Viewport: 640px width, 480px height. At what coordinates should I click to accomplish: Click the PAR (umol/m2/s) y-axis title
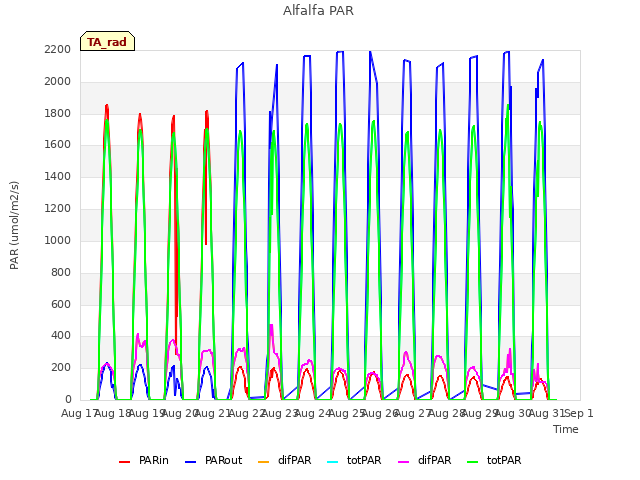[14, 225]
